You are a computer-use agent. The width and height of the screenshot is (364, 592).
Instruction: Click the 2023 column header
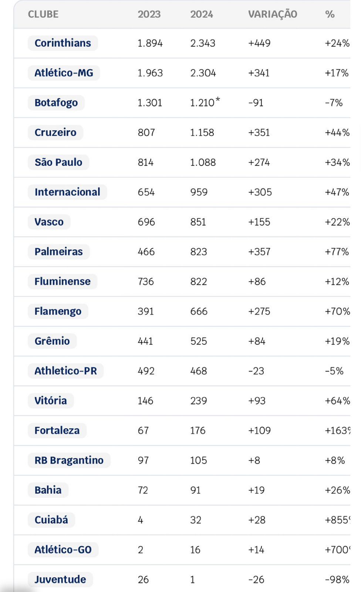pos(149,14)
